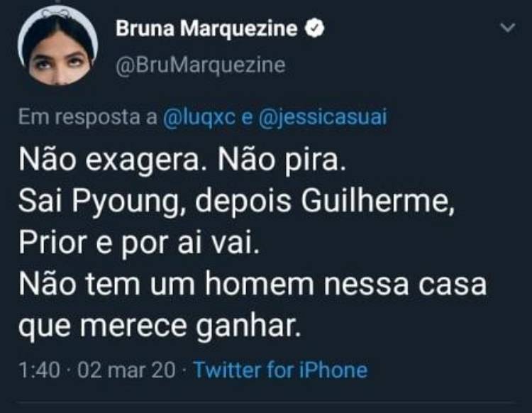This screenshot has width=532, height=413.
Task: Visit the @luqxc mention
Action: 200,118
